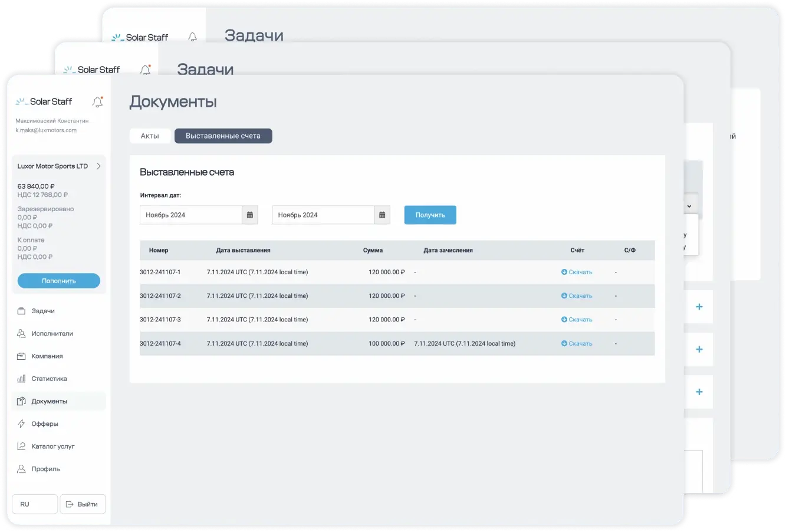Open Задачи from the sidebar

coord(42,311)
